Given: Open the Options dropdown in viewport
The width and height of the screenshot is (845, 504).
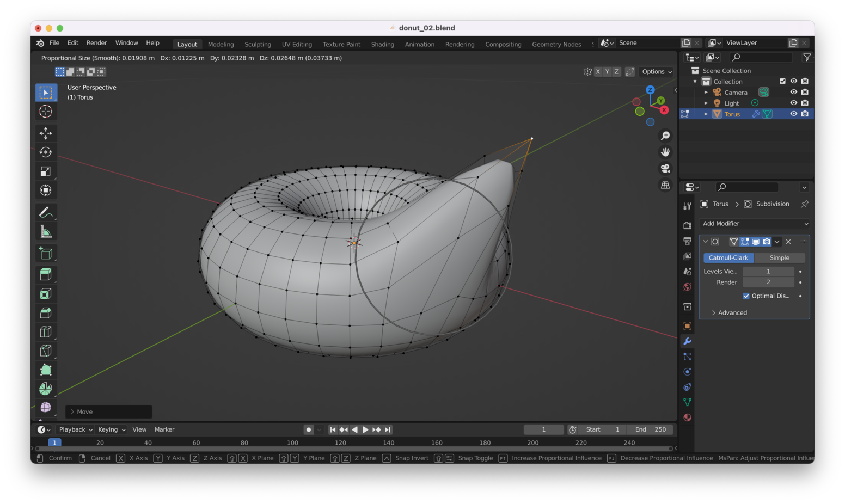Looking at the screenshot, I should click(657, 72).
